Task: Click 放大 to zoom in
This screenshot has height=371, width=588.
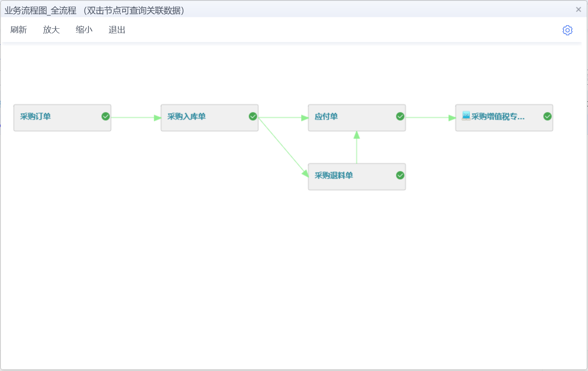Action: point(51,30)
